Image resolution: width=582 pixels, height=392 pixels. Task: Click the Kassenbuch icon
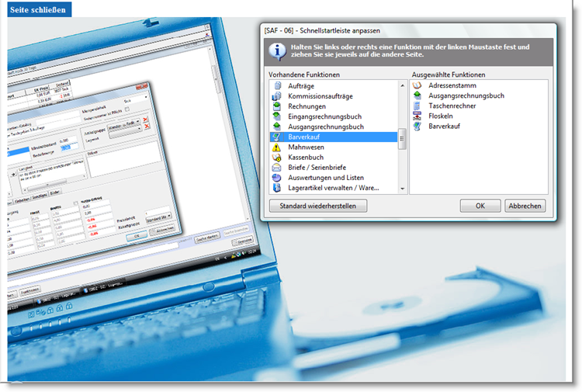[x=275, y=157]
